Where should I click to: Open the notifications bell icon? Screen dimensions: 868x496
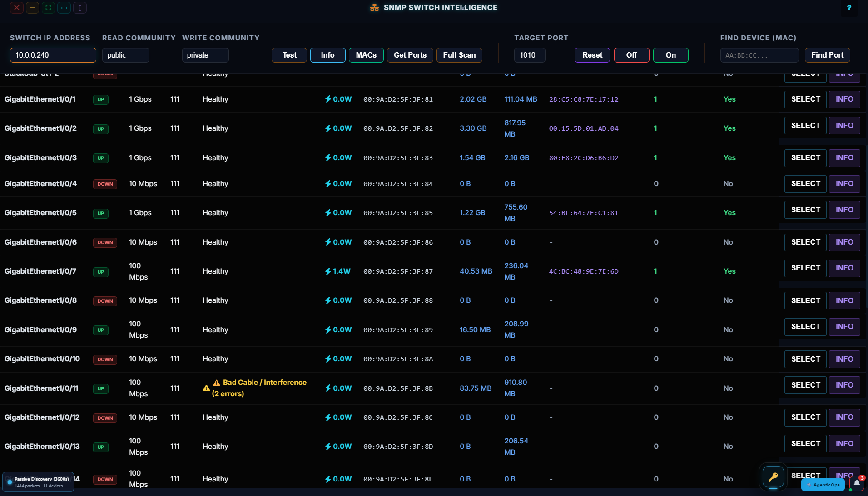(x=857, y=483)
